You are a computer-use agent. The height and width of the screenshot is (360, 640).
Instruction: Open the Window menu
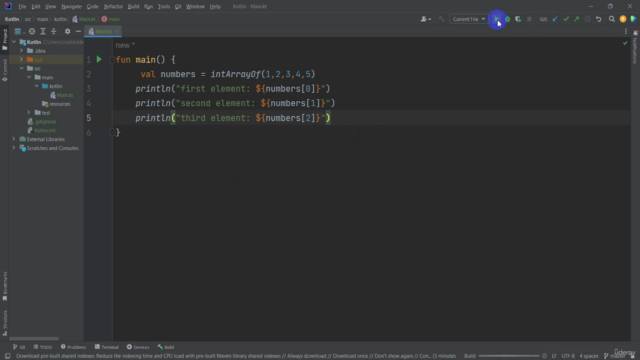point(195,7)
